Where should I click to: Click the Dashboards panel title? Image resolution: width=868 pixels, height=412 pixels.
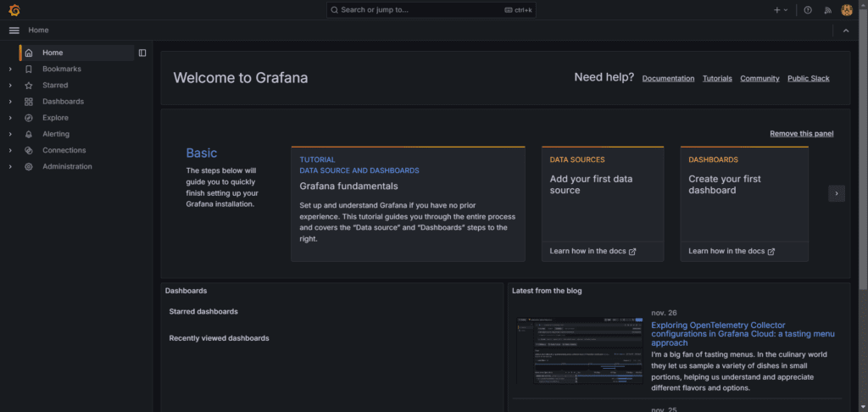tap(186, 291)
